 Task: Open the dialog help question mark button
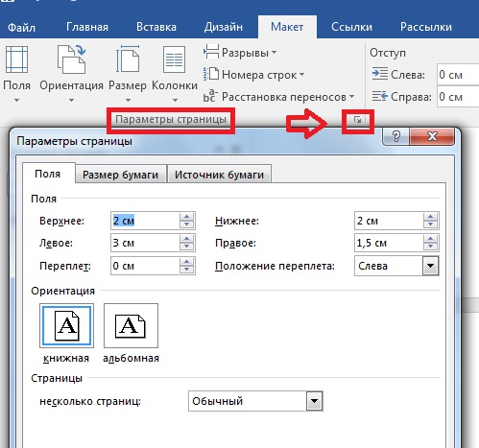396,136
